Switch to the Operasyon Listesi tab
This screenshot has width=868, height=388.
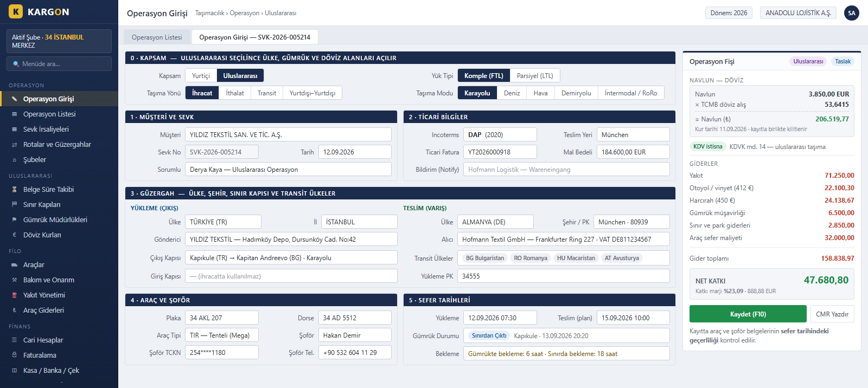[157, 37]
